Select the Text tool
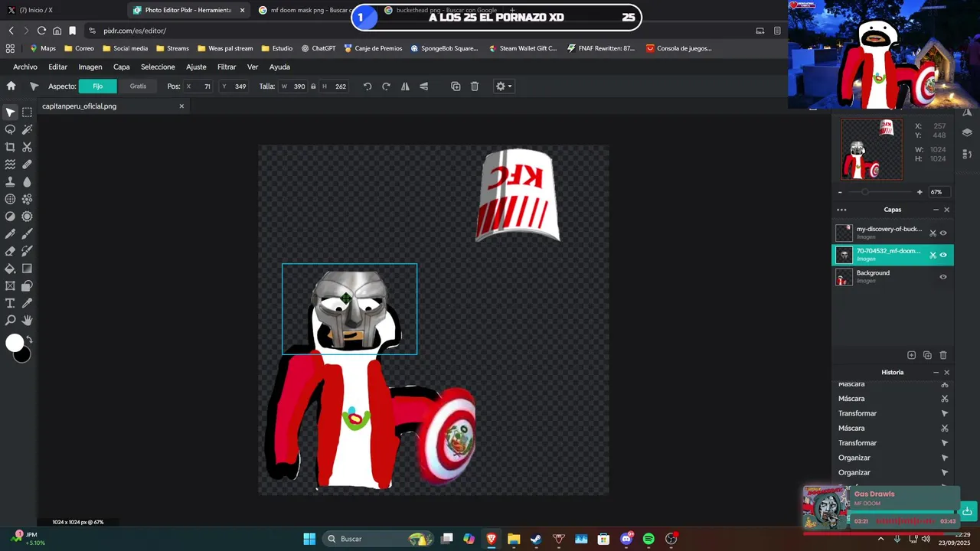This screenshot has width=980, height=551. [x=10, y=303]
